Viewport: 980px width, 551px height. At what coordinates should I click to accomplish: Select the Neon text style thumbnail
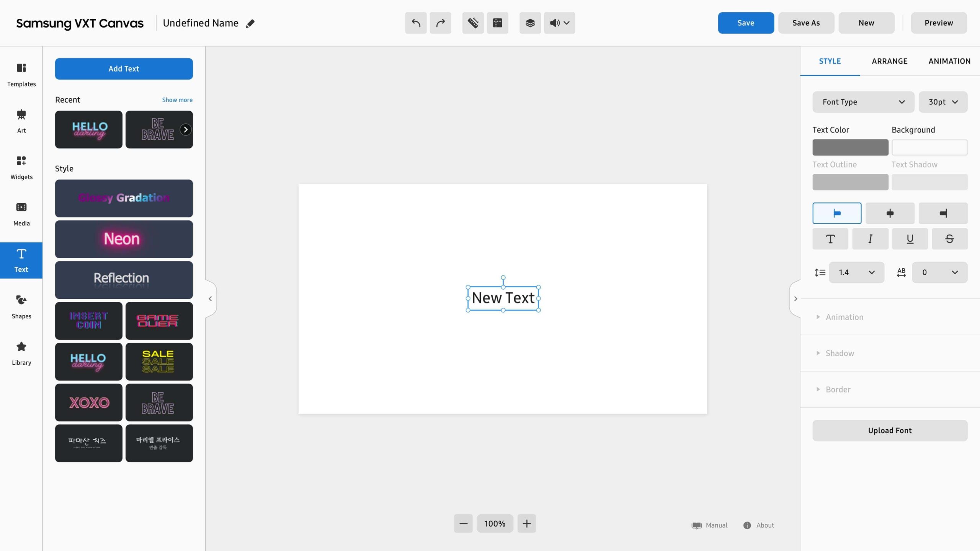point(124,239)
